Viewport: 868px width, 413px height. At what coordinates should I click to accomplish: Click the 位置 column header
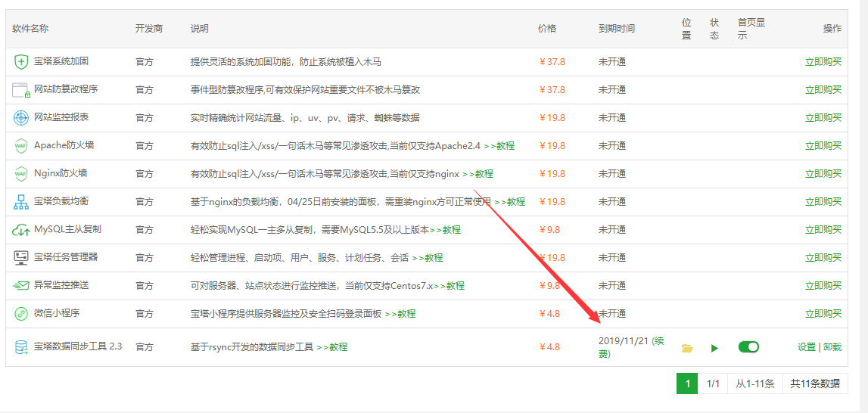[x=687, y=29]
